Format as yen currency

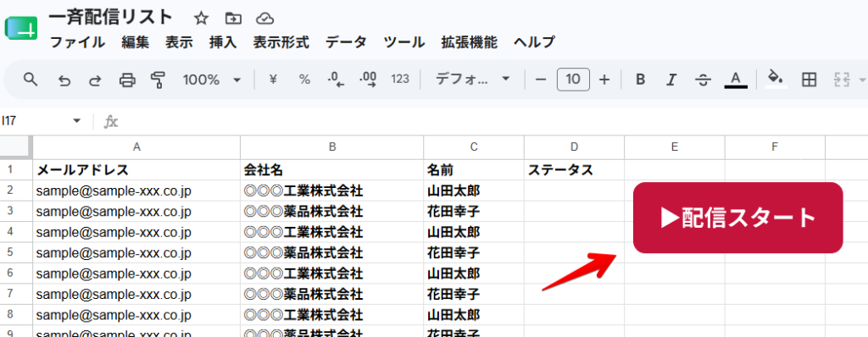tap(273, 80)
